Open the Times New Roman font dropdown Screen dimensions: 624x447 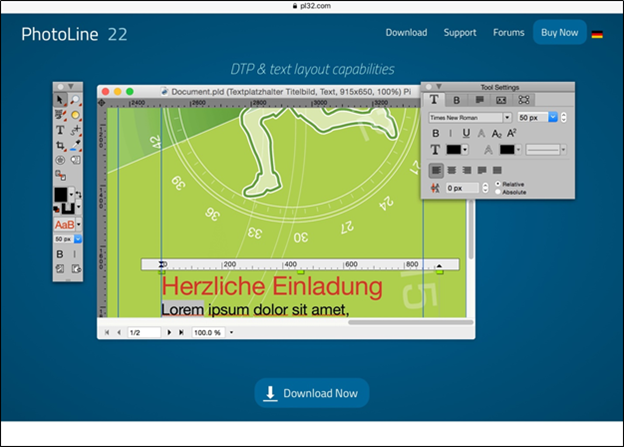click(507, 117)
